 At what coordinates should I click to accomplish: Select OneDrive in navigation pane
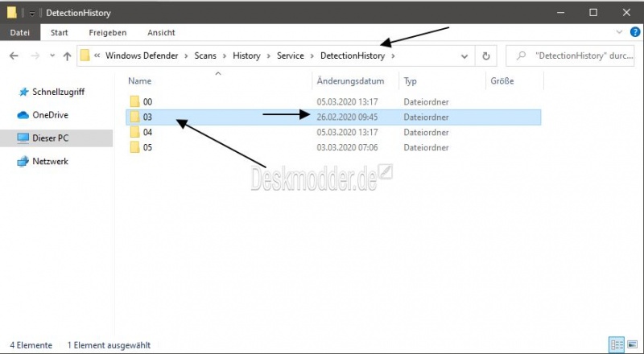pyautogui.click(x=50, y=115)
